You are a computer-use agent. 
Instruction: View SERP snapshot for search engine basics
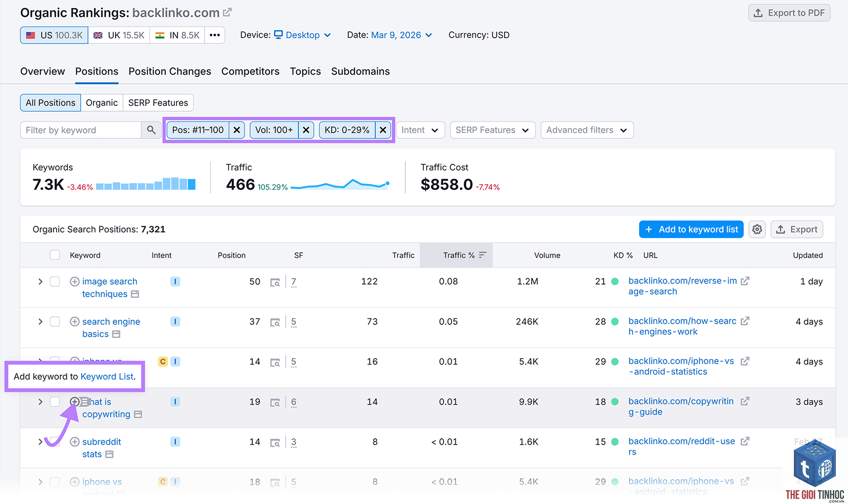(x=275, y=322)
